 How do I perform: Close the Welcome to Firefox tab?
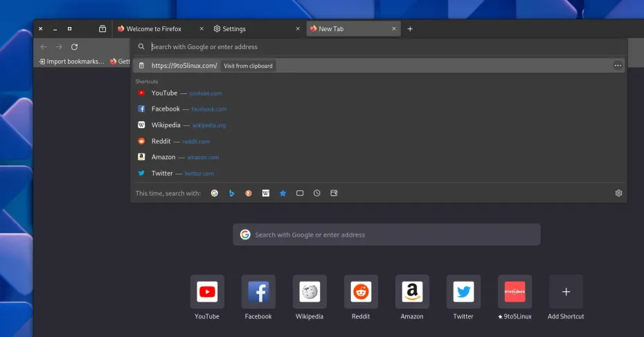(202, 29)
